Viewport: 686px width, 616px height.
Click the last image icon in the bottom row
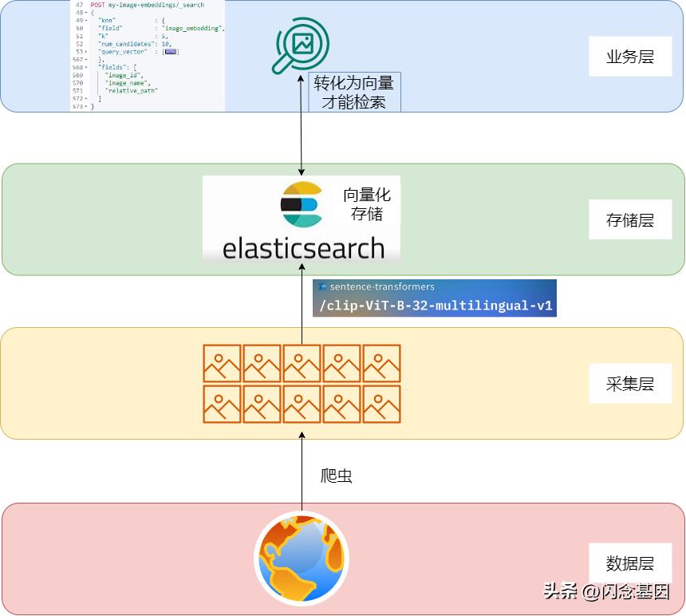[381, 403]
